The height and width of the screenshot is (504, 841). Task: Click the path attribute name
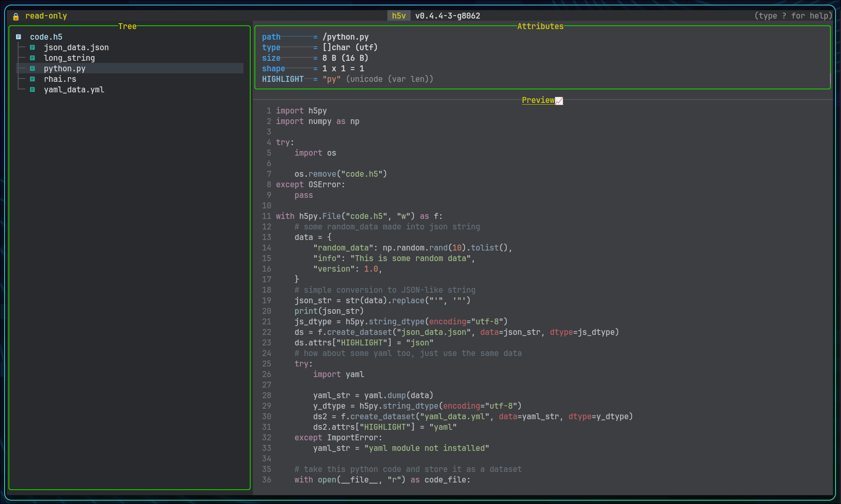[x=271, y=37]
